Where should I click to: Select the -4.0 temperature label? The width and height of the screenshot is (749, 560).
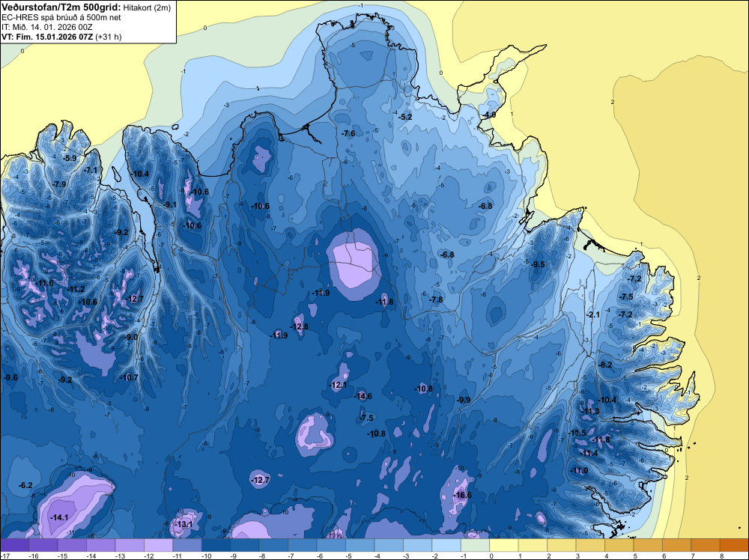(x=488, y=115)
